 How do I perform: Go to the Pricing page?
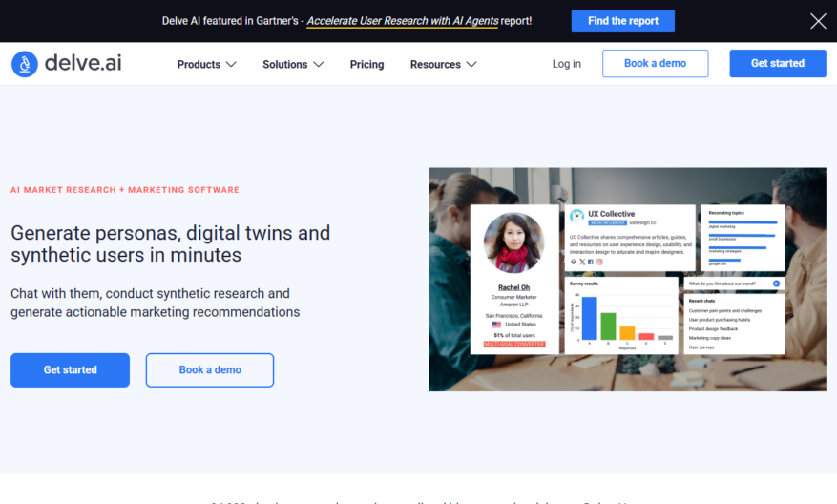click(x=366, y=64)
